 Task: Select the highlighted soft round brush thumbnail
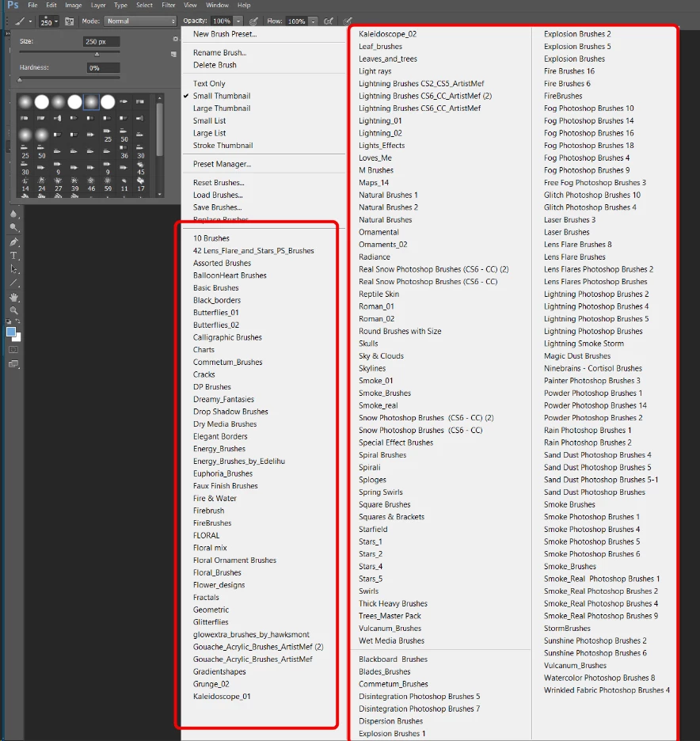pos(91,101)
